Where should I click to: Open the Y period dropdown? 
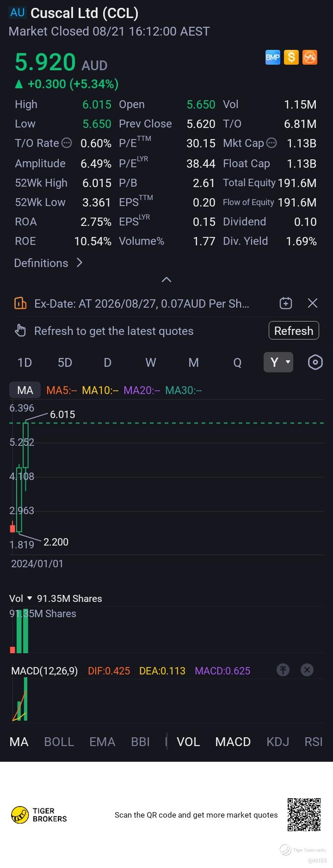(278, 362)
